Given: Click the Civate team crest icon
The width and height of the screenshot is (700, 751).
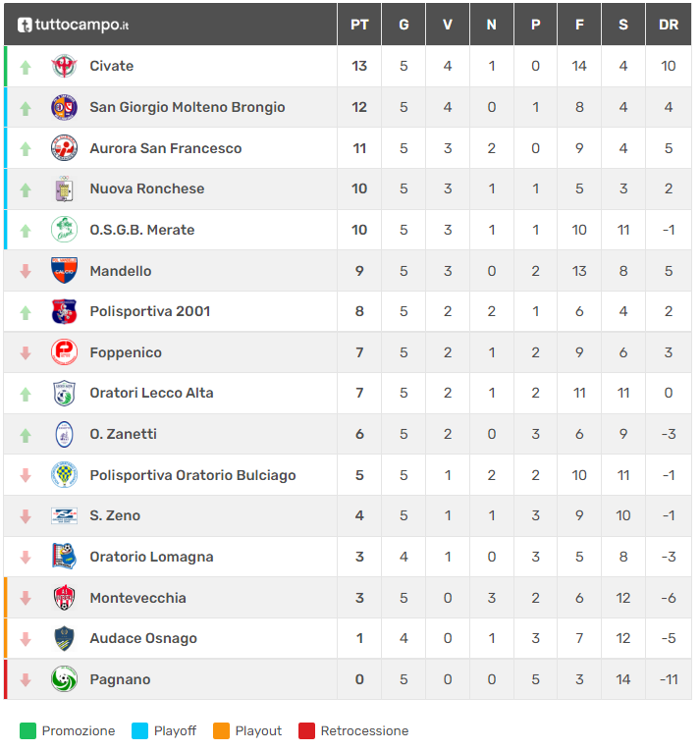Looking at the screenshot, I should (64, 67).
